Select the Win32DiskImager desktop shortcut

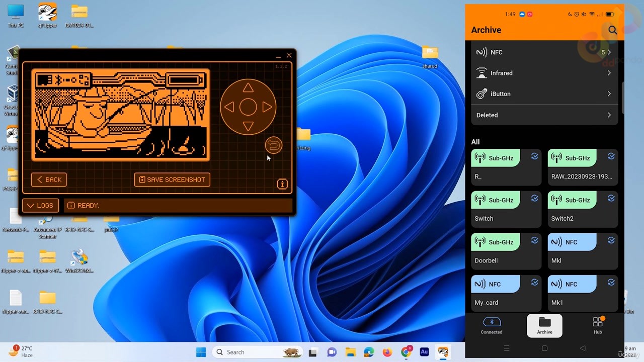pos(79,261)
